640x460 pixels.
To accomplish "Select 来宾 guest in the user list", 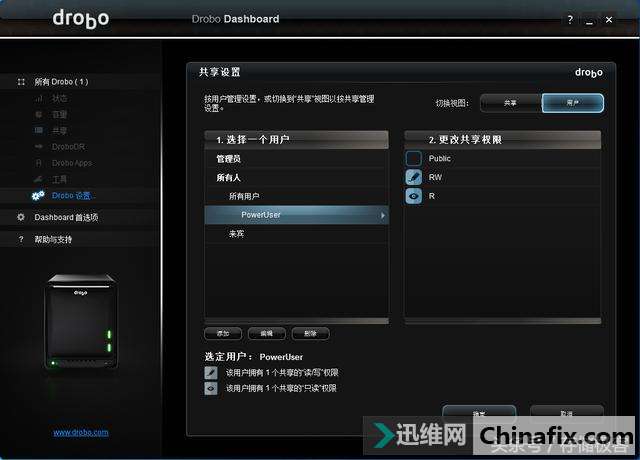I will (296, 234).
